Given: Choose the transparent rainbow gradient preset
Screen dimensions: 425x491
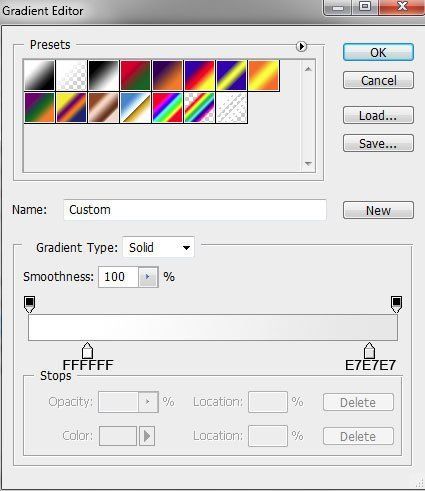Looking at the screenshot, I should pyautogui.click(x=199, y=108).
